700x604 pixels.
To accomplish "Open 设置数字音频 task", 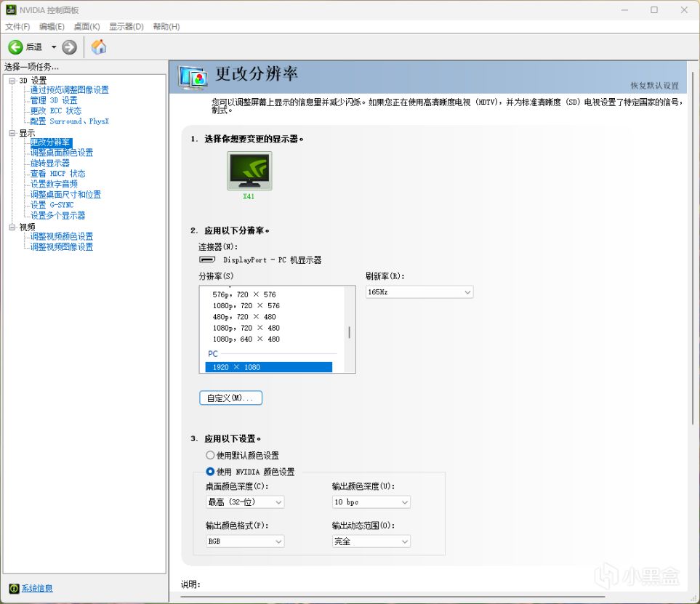I will pos(54,184).
